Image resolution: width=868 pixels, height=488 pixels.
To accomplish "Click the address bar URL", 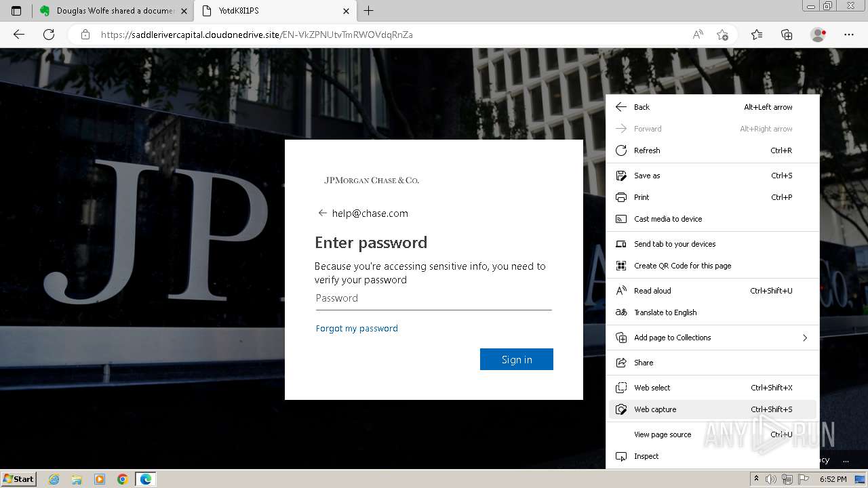I will click(257, 35).
